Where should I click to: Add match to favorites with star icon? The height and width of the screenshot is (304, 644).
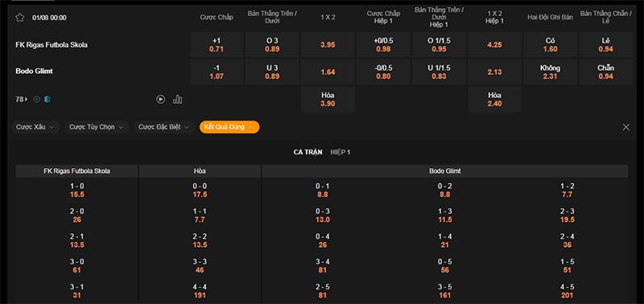19,18
